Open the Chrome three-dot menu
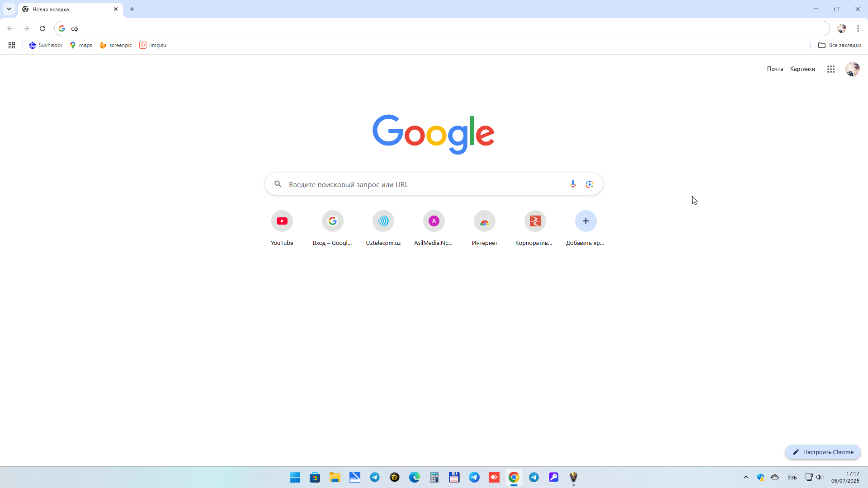Screen dimensions: 868x488 (x=858, y=28)
